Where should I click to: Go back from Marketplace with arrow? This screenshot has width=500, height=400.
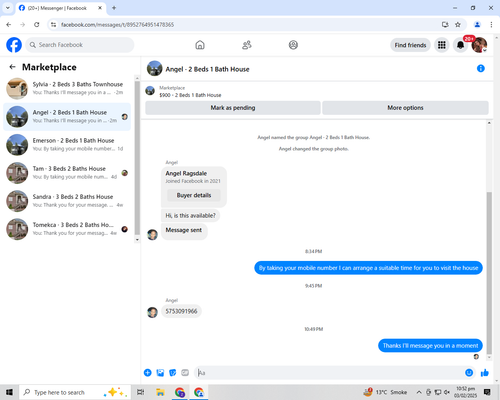(x=12, y=67)
